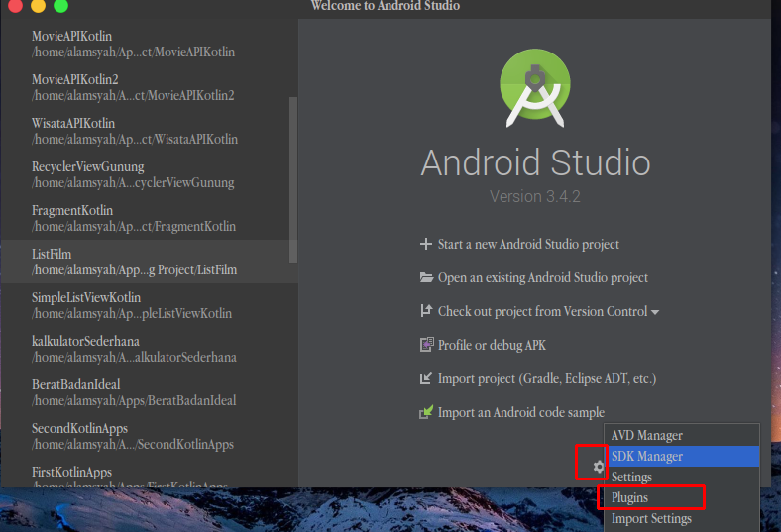Expand the Version Control dropdown arrow
Image resolution: width=781 pixels, height=532 pixels.
tap(655, 312)
